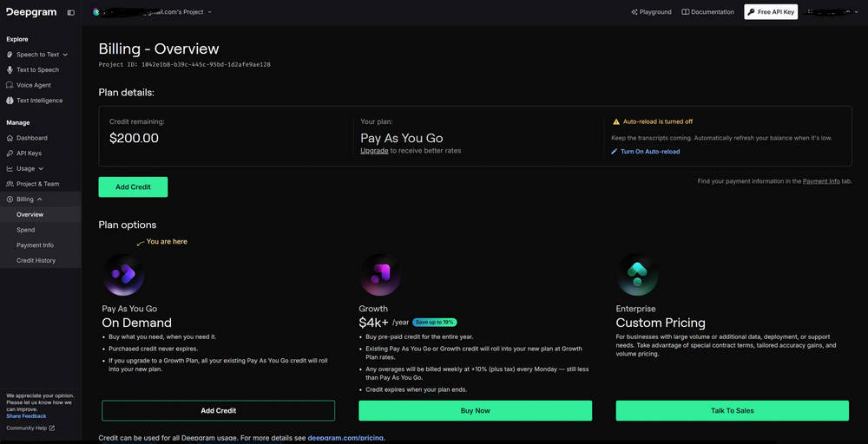Click the On Demand plan title

(137, 323)
